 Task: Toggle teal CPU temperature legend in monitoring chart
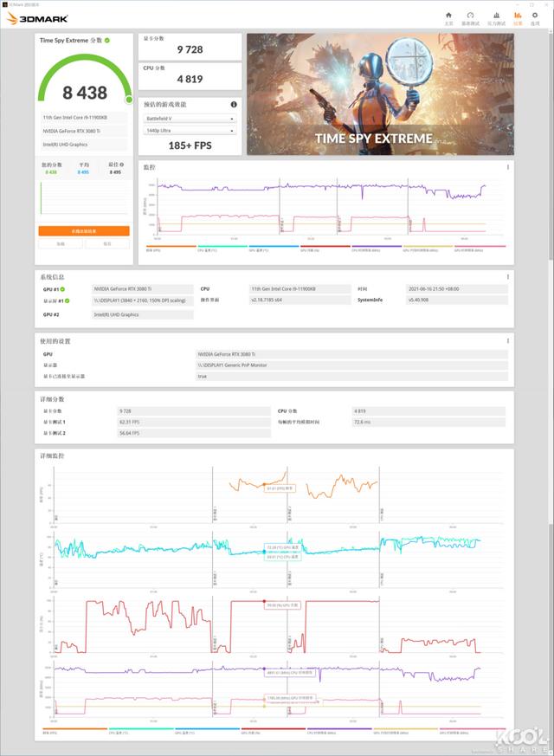222,249
